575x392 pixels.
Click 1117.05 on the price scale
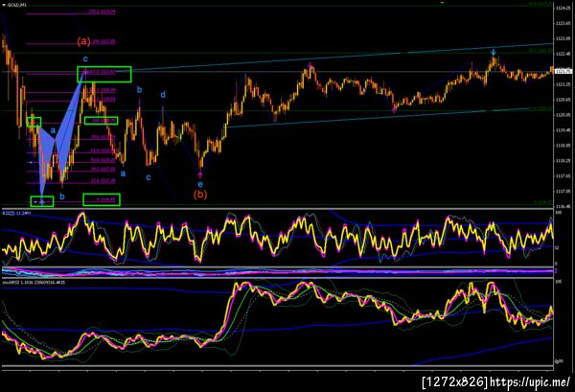[x=563, y=191]
